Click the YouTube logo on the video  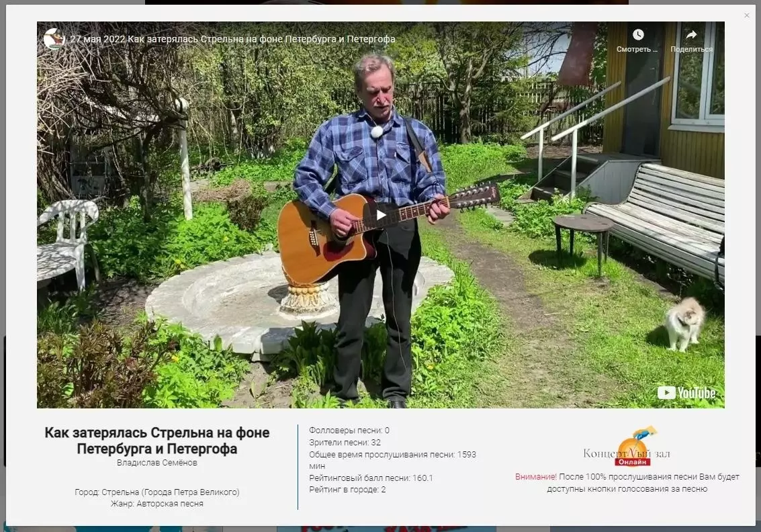[x=686, y=392]
